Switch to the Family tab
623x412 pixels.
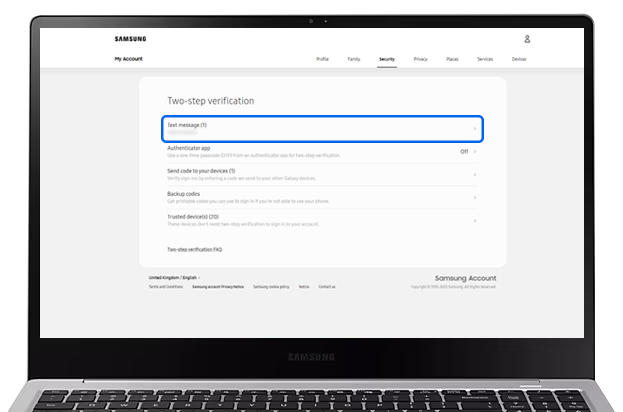tap(354, 60)
